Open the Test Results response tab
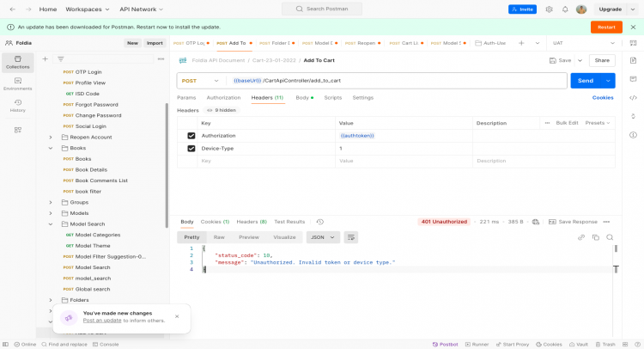Screen dimensions: 644x349 289,222
